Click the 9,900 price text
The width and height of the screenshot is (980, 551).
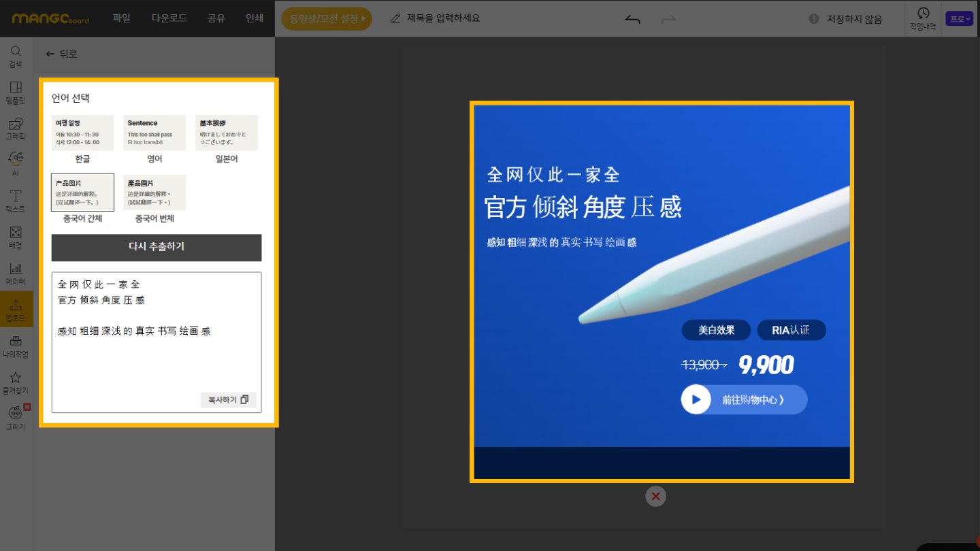(x=766, y=365)
